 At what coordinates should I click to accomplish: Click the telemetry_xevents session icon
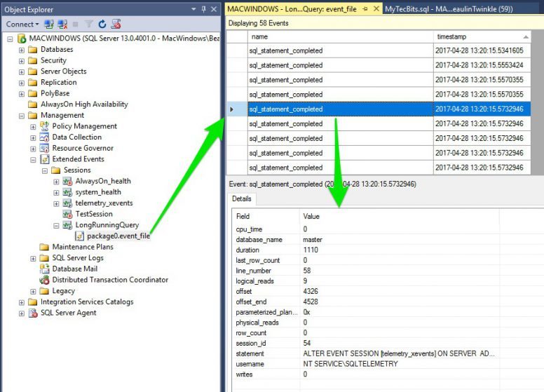(x=67, y=203)
